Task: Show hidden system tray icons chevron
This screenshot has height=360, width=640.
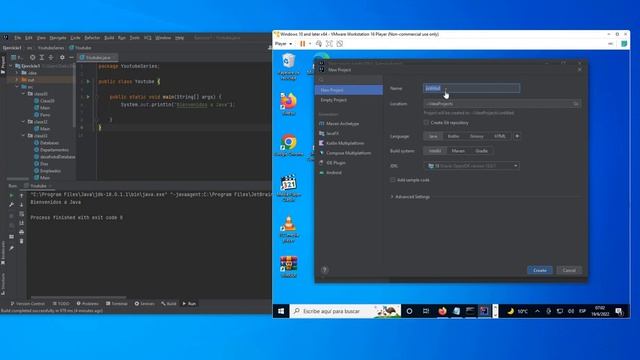Action: pos(537,311)
